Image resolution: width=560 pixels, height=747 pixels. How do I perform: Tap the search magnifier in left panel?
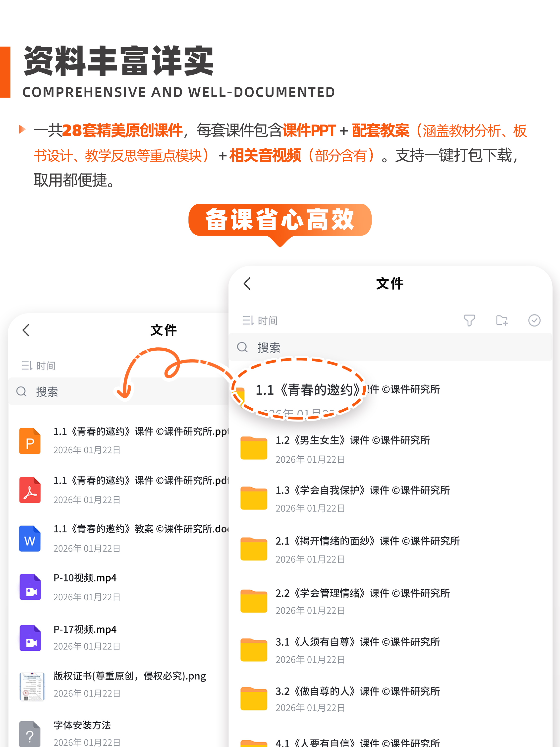point(21,391)
